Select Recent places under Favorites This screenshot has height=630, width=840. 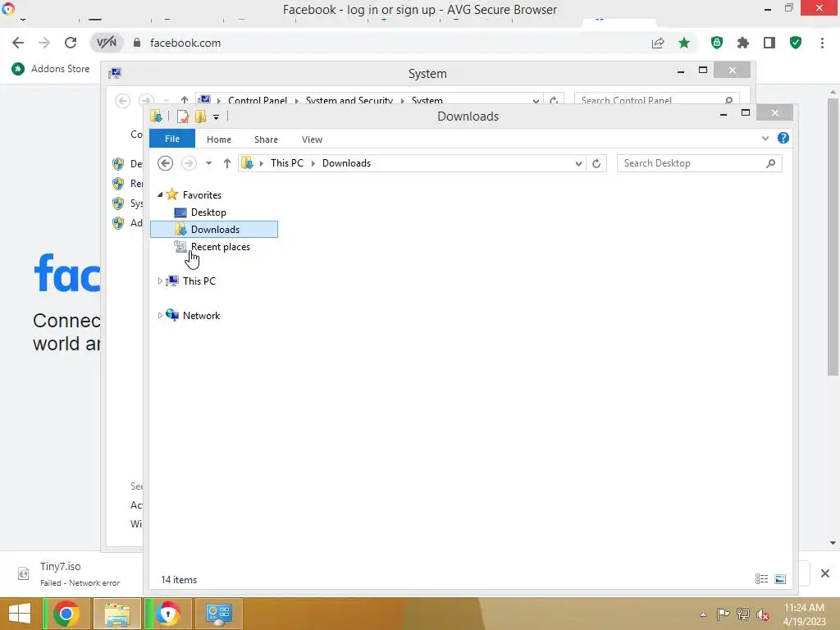[x=220, y=247]
